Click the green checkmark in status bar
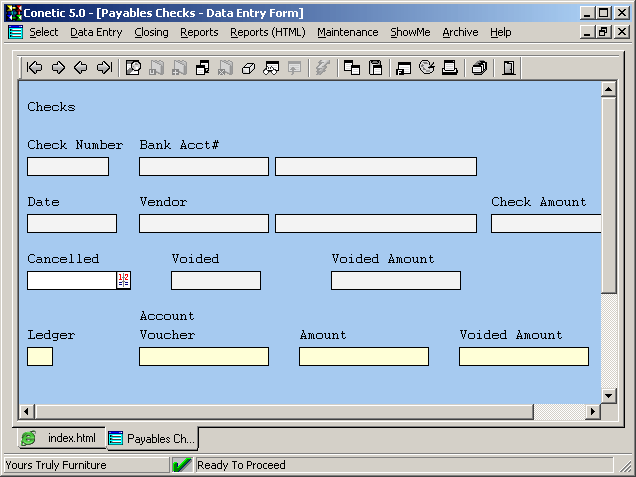This screenshot has height=477, width=636. [182, 465]
